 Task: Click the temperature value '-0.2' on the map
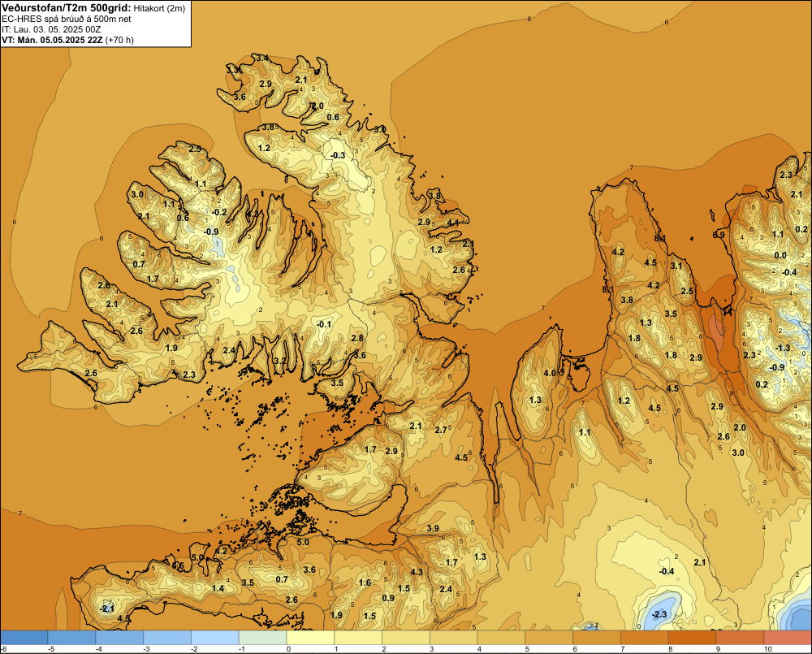pyautogui.click(x=219, y=212)
